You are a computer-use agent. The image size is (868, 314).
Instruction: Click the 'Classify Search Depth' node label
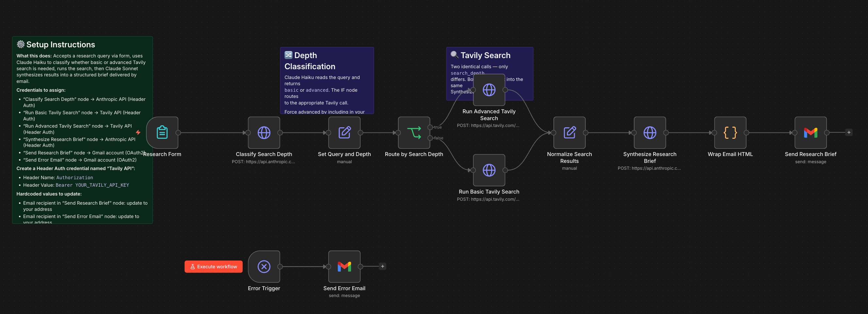tap(264, 154)
